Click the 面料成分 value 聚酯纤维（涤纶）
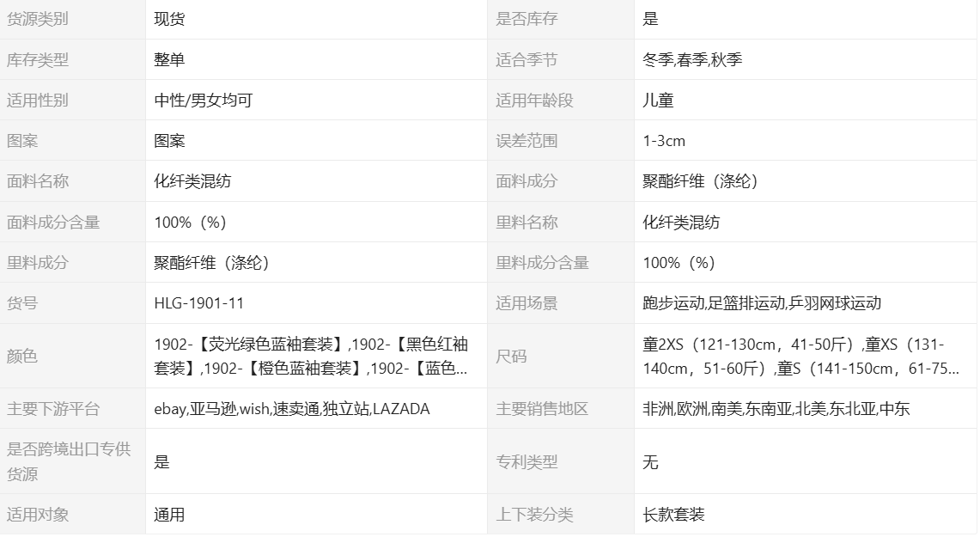The height and width of the screenshot is (537, 980). click(701, 181)
